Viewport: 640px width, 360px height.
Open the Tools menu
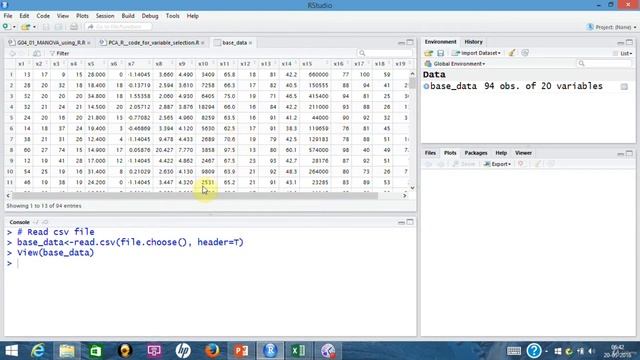[x=172, y=16]
